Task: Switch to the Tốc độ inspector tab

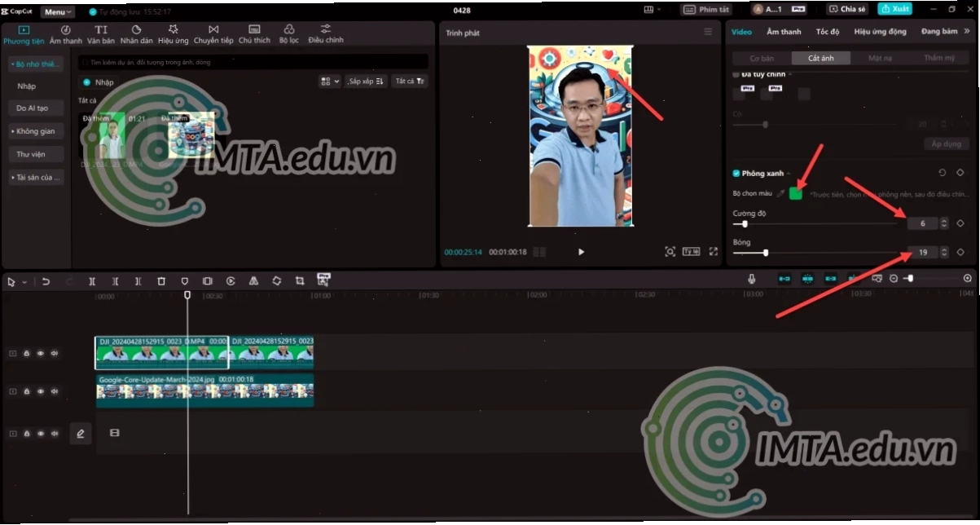Action: [828, 32]
